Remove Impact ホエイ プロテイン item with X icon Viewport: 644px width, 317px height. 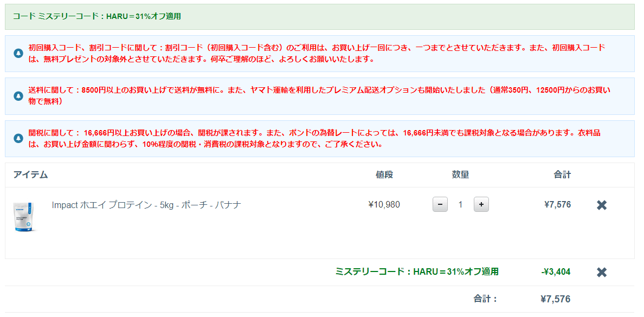tap(601, 205)
